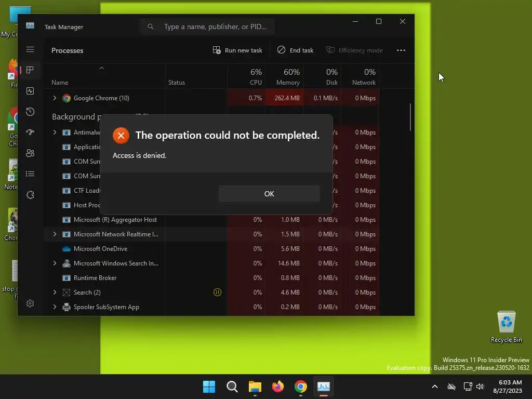Image resolution: width=532 pixels, height=399 pixels.
Task: Click the sort arrow above Name column
Action: [x=101, y=68]
